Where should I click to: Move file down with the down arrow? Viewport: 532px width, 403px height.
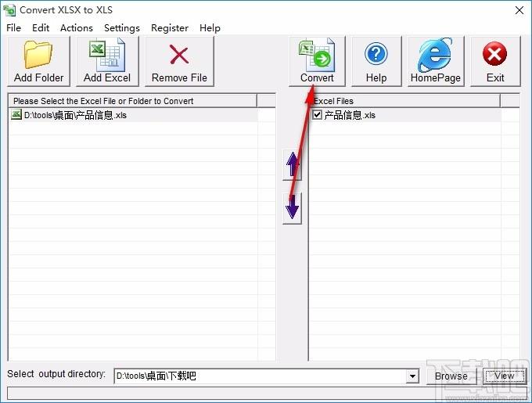pyautogui.click(x=292, y=207)
